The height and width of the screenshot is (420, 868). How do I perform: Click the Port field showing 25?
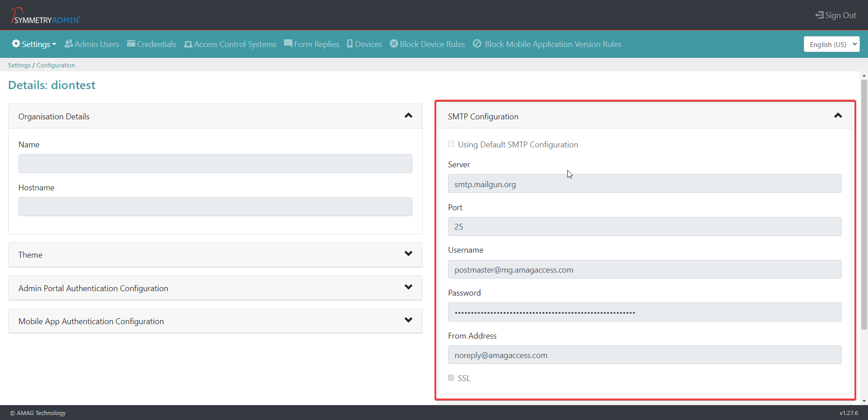coord(645,227)
